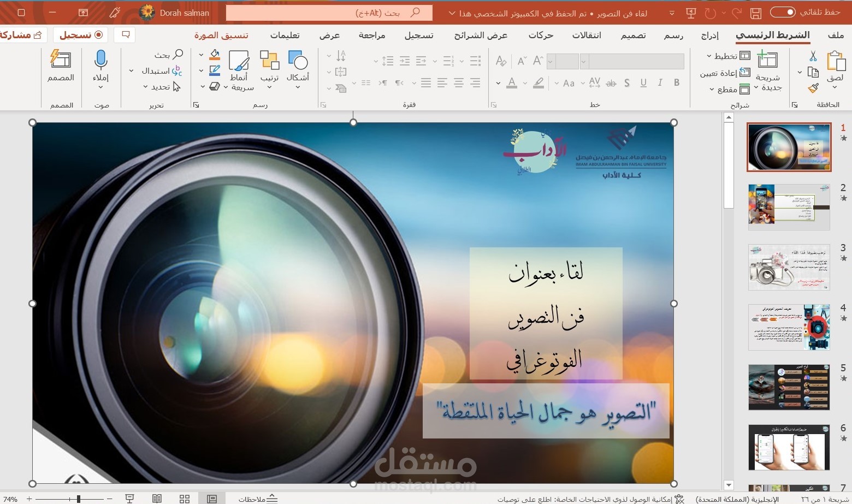Start Slide Show from status bar

coord(129,499)
